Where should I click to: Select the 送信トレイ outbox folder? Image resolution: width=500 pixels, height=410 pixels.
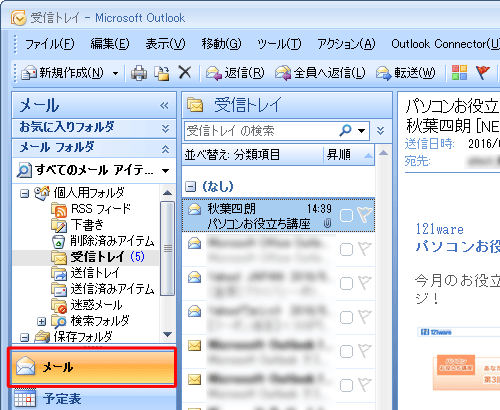click(95, 273)
